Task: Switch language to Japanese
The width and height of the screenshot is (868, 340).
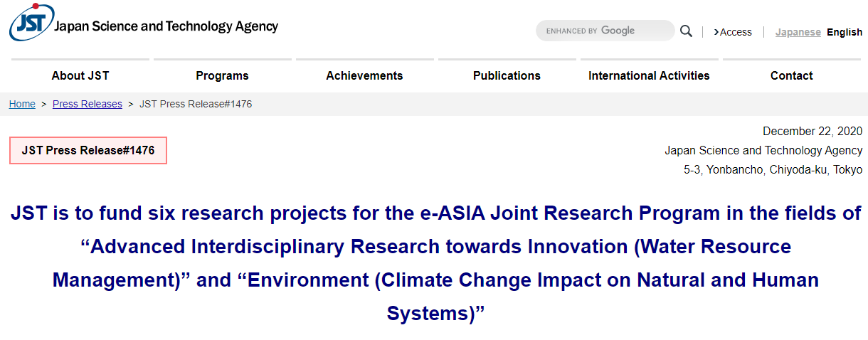Action: (x=798, y=32)
